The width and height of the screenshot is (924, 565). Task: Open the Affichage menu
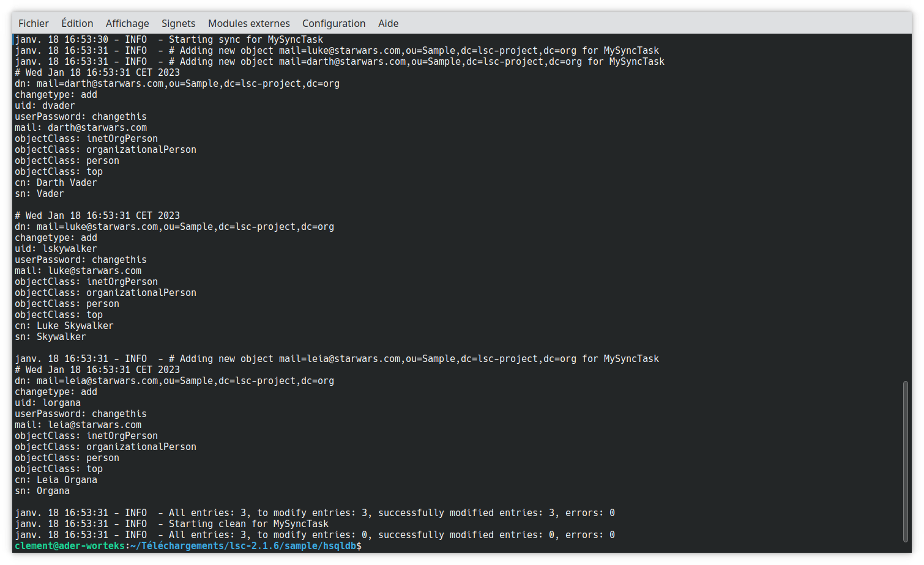pyautogui.click(x=127, y=23)
